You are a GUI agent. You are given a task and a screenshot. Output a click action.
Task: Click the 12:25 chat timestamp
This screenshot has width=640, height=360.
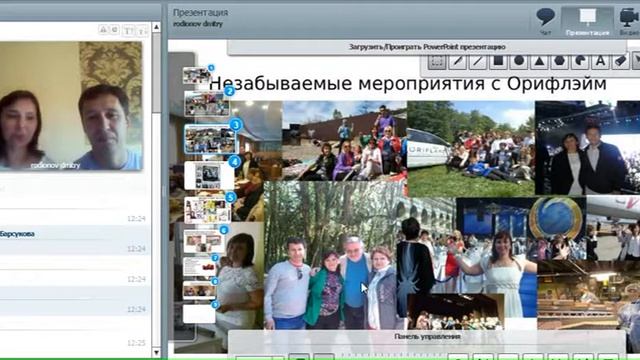click(136, 343)
